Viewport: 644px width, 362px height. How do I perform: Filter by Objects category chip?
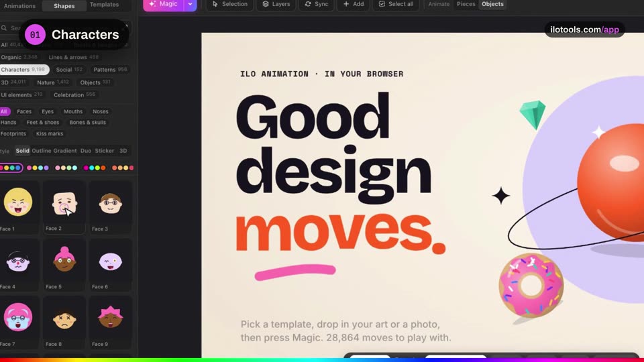click(x=95, y=82)
